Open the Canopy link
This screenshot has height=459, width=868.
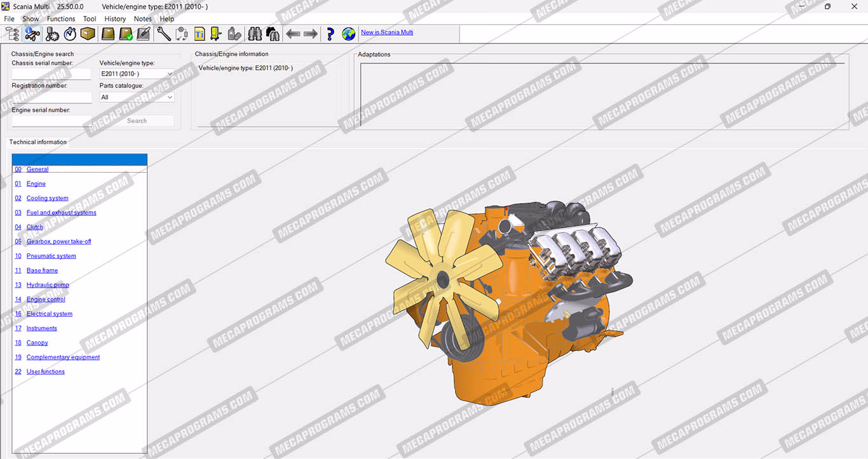coord(37,343)
